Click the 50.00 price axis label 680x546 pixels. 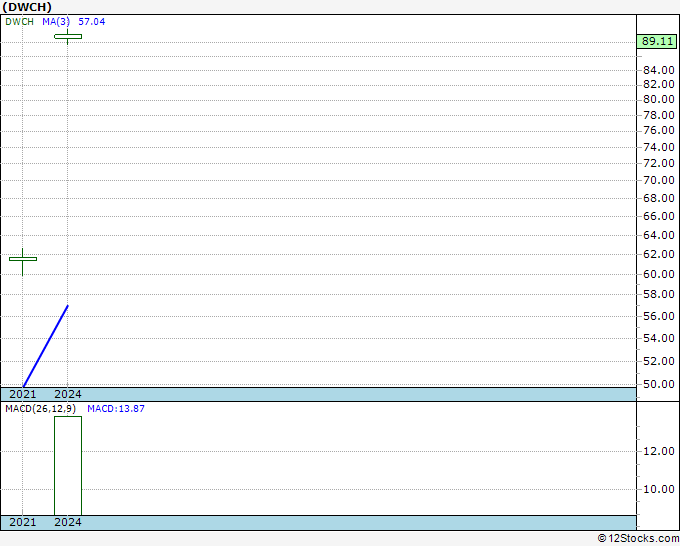point(657,384)
